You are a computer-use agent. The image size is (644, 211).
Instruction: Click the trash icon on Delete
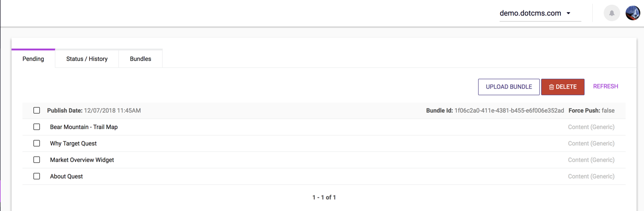click(551, 87)
